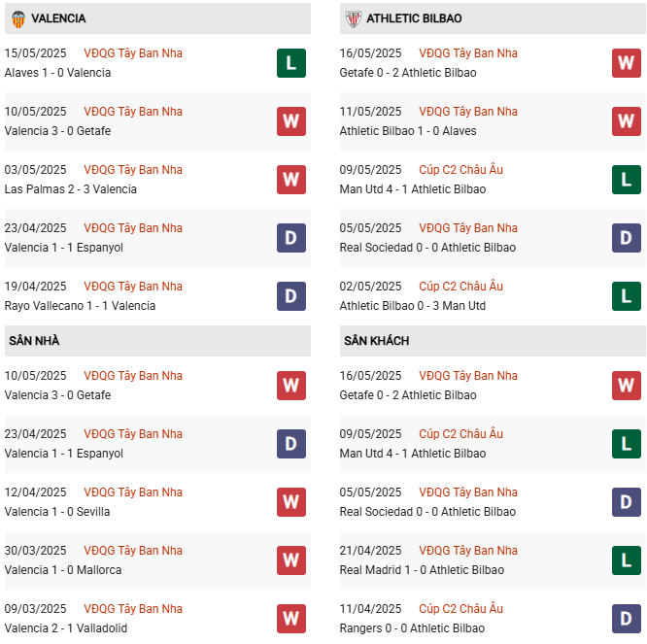Click the W badge for Valencia 1-0 Sevilla
This screenshot has width=647, height=644.
click(x=290, y=502)
